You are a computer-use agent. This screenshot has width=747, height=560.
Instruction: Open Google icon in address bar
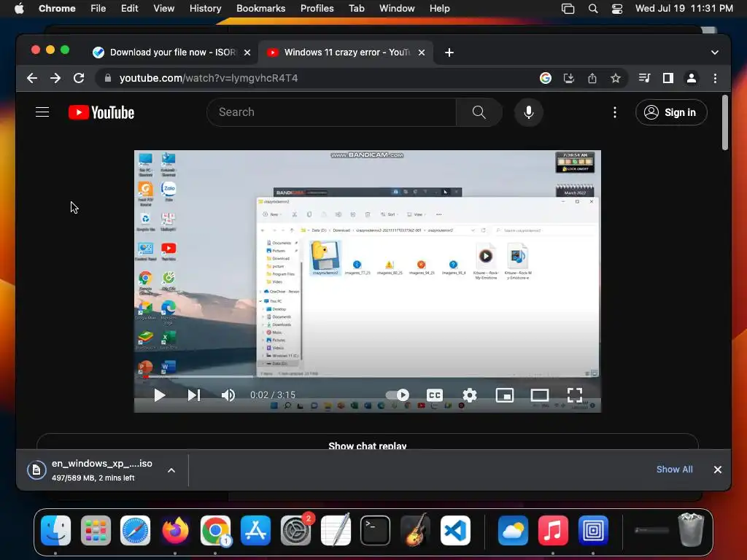pyautogui.click(x=546, y=78)
